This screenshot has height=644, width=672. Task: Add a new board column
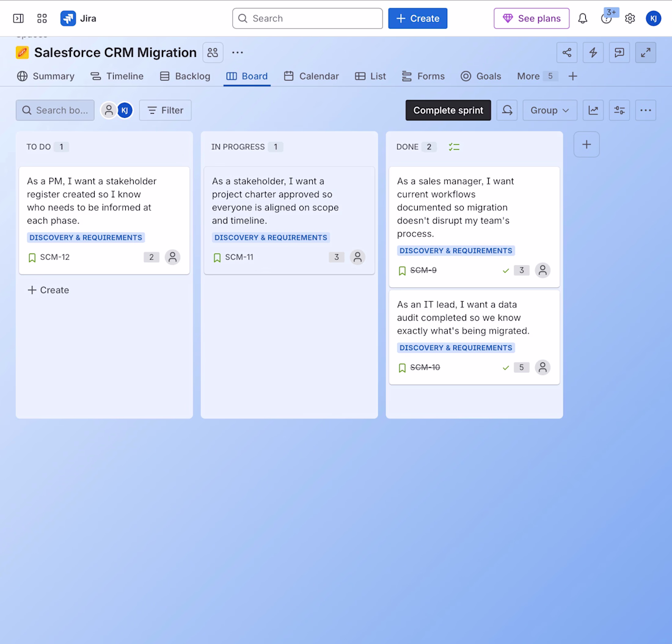(x=586, y=144)
